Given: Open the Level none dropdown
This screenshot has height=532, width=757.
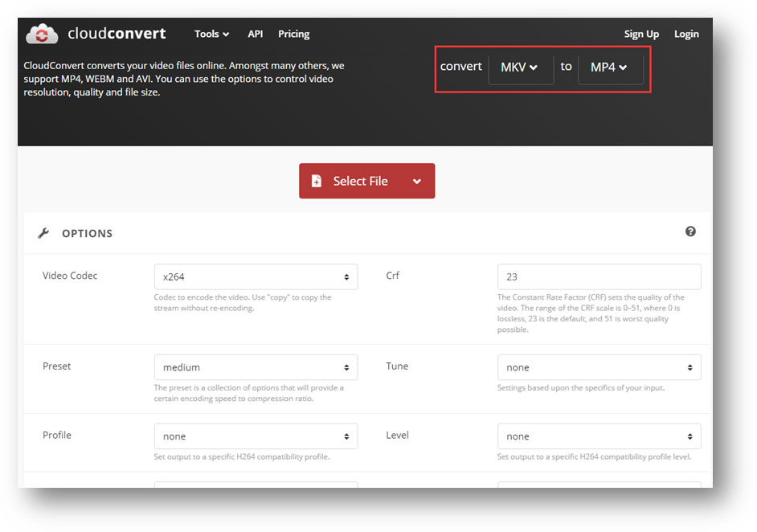Looking at the screenshot, I should click(599, 436).
